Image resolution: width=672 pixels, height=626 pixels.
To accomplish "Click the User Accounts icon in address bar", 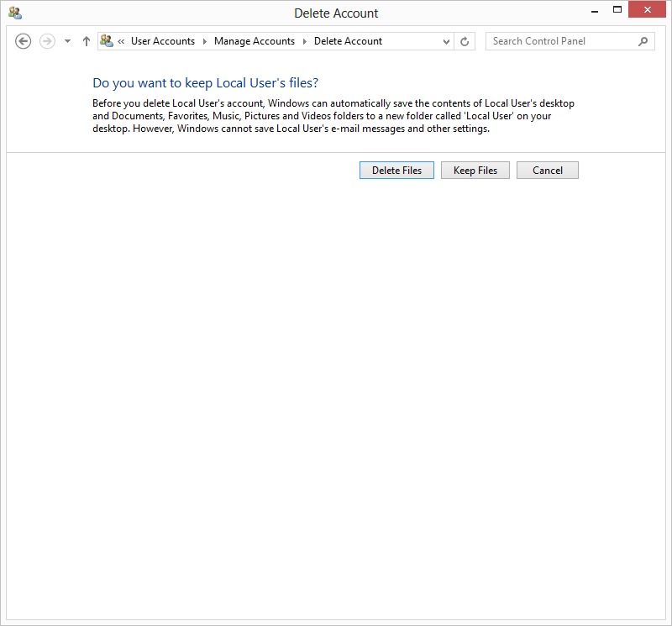I will click(x=107, y=41).
